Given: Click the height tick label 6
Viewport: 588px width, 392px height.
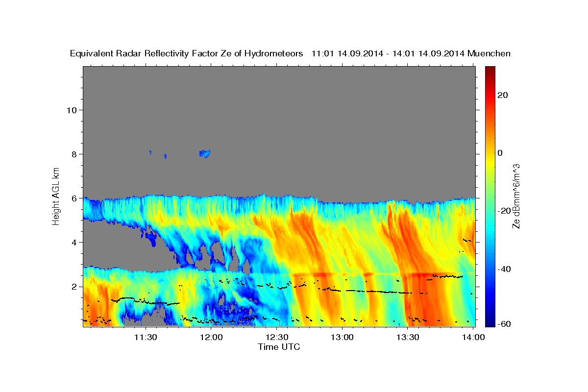Looking at the screenshot, I should (x=74, y=198).
